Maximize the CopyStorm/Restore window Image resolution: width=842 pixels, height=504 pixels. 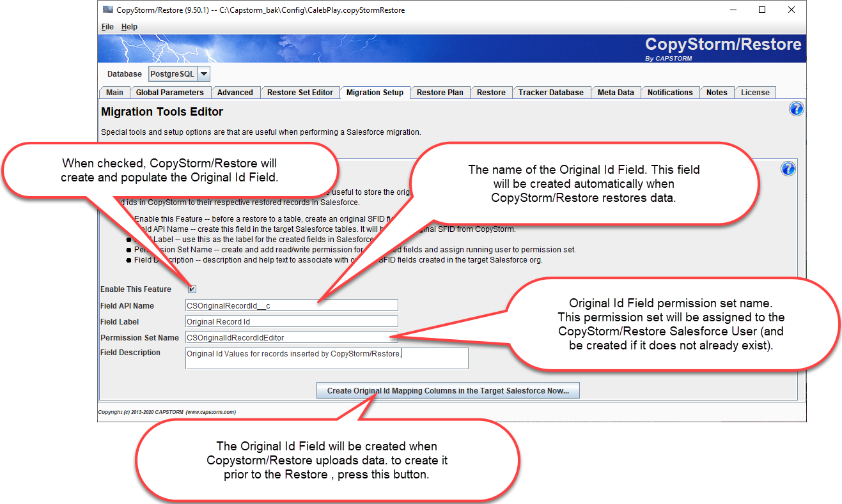point(762,10)
